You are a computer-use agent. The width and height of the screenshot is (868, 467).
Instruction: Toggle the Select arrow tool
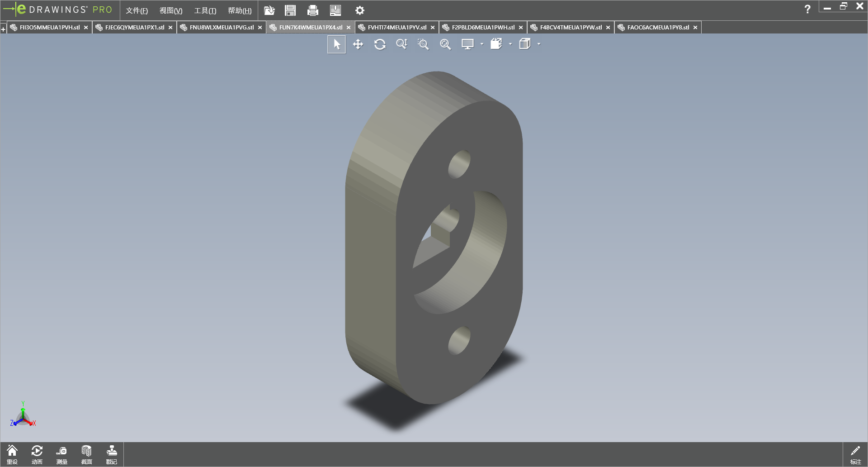[x=337, y=44]
